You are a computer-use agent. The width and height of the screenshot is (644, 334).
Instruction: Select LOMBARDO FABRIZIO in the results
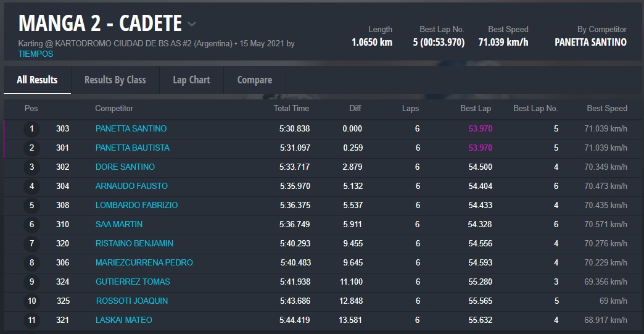coord(136,205)
